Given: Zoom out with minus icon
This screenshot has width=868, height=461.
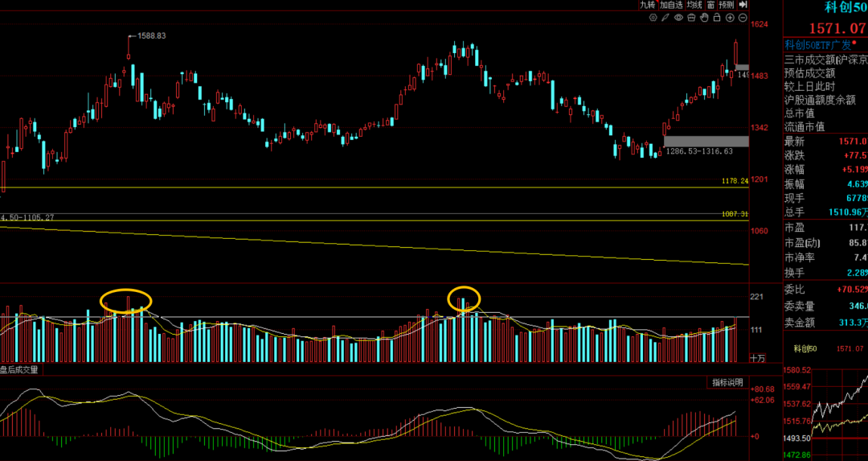Looking at the screenshot, I should (x=743, y=18).
